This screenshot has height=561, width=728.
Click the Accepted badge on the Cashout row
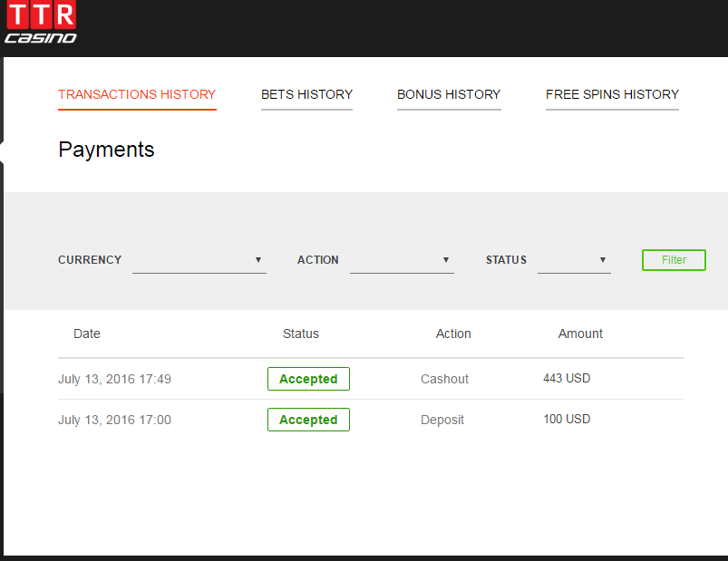[x=308, y=379]
